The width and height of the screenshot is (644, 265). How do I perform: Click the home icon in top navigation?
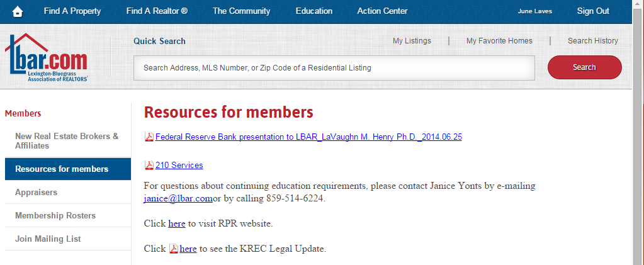(18, 12)
